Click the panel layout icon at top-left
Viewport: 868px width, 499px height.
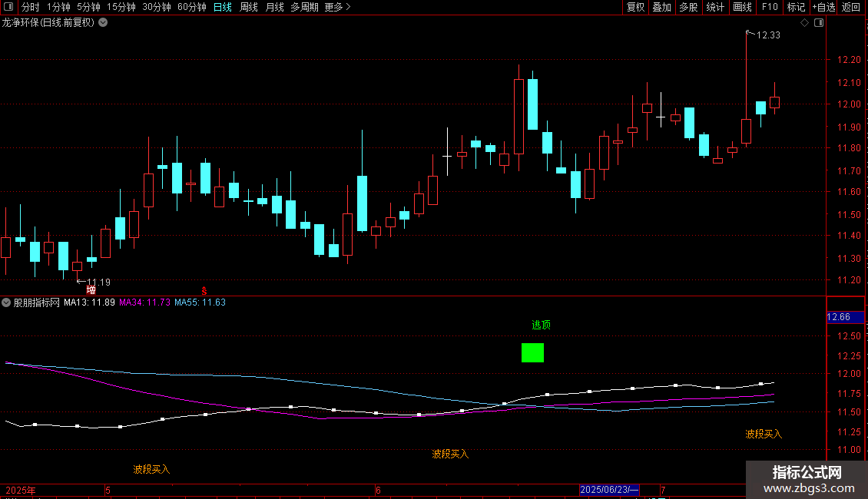click(x=8, y=7)
